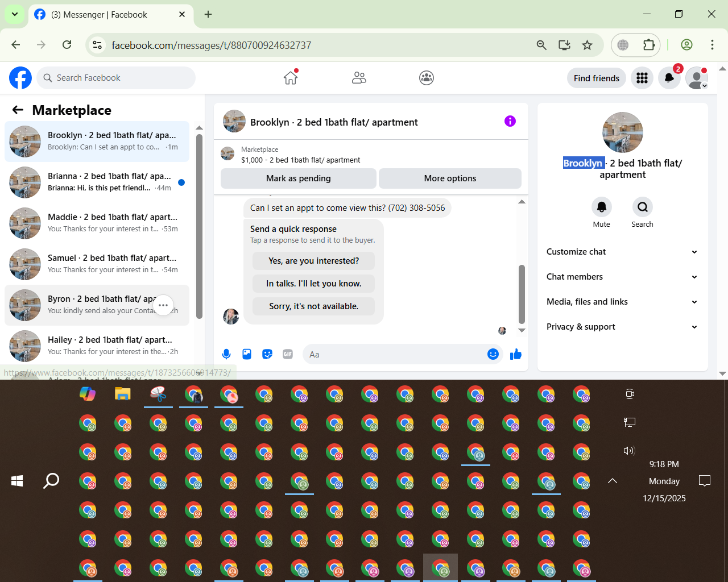This screenshot has height=582, width=728.
Task: Click the Chrome address bar URL
Action: click(x=212, y=45)
